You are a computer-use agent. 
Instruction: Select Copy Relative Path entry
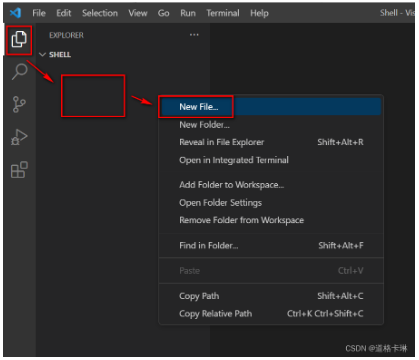[x=271, y=314]
